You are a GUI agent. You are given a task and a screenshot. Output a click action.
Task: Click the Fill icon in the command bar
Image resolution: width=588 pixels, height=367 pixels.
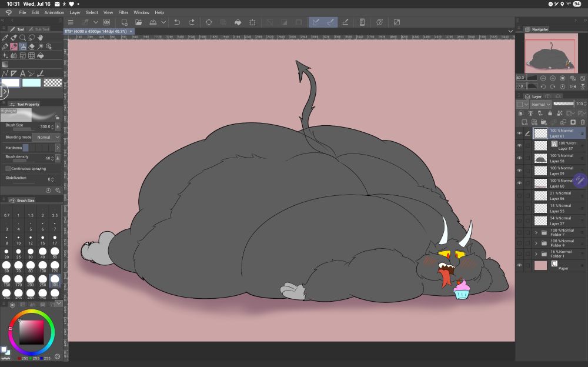tap(238, 22)
